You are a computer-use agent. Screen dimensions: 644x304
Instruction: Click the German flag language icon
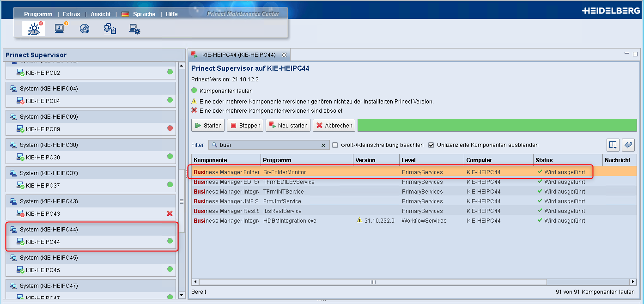pos(125,14)
